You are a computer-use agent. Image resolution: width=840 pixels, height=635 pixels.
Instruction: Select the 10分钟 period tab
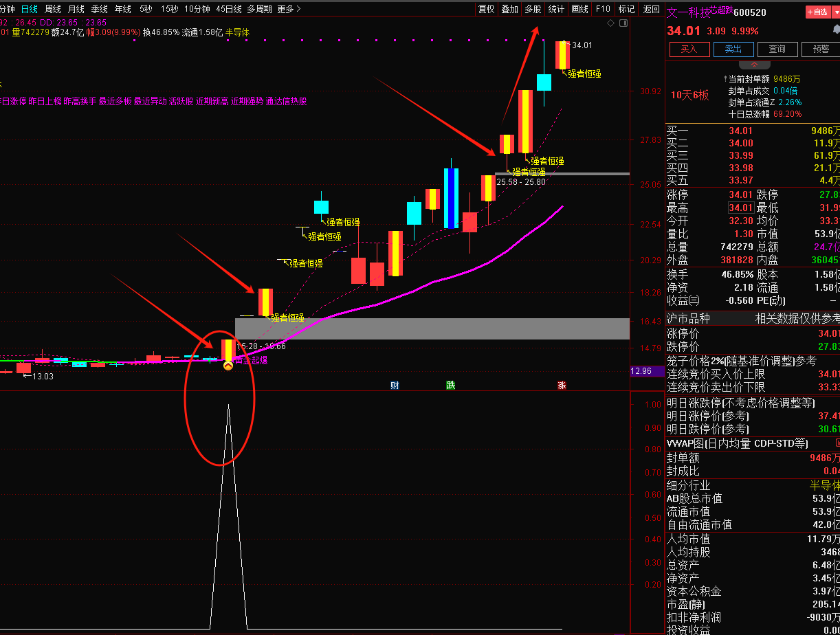pos(197,9)
